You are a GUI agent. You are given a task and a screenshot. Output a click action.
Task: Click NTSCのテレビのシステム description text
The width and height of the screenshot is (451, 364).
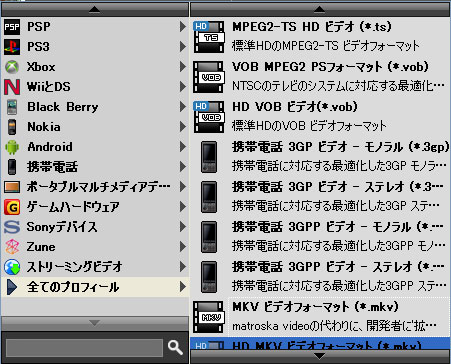point(338,86)
